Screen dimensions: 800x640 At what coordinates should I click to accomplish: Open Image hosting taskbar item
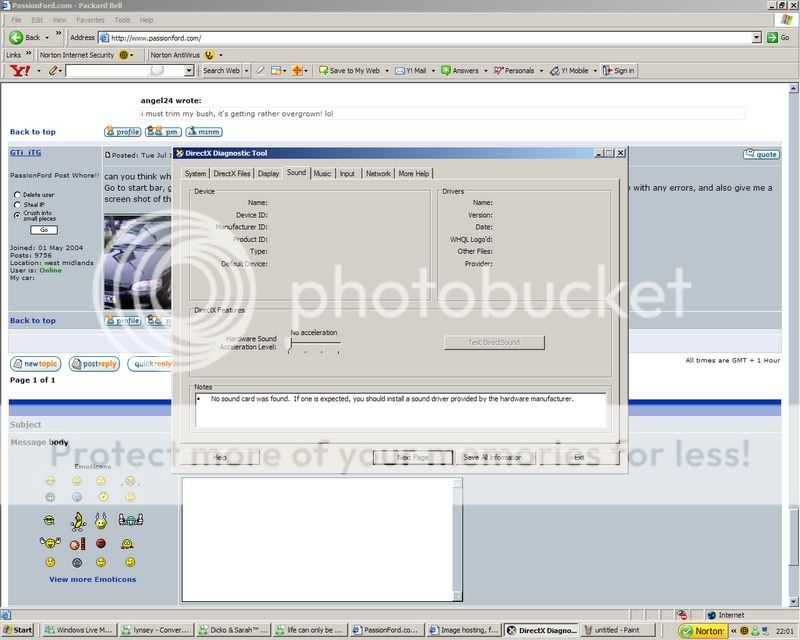[464, 630]
